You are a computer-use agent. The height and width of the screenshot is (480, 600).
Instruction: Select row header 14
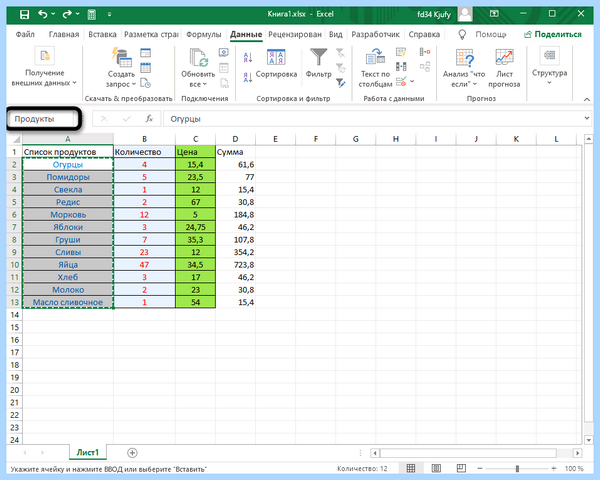point(15,315)
